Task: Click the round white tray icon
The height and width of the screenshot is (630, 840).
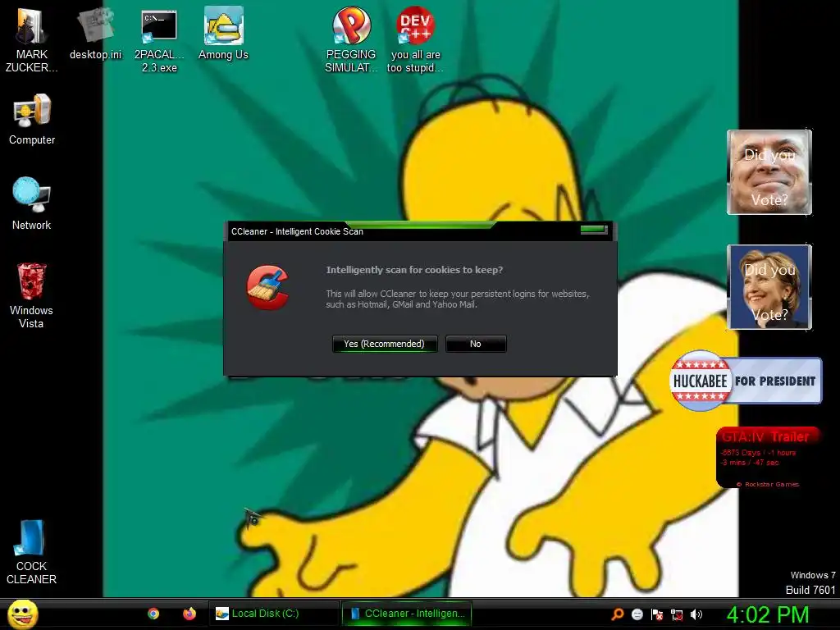Action: (637, 614)
